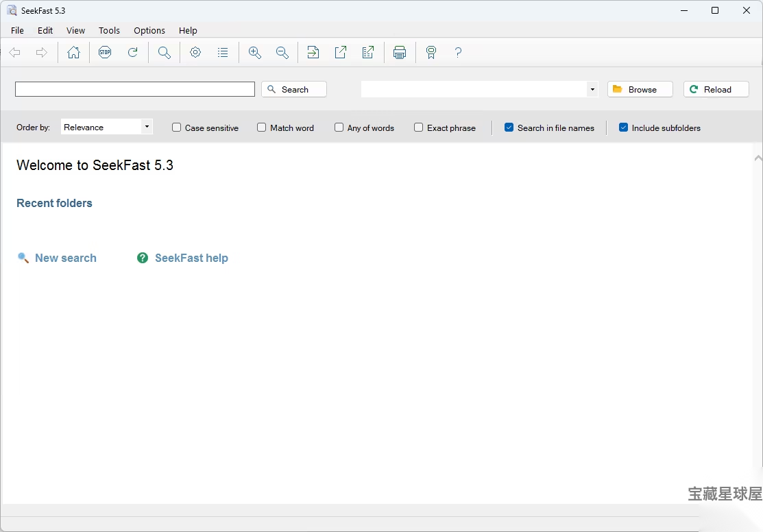Open help via question mark toolbar icon
Image resolution: width=763 pixels, height=532 pixels.
pyautogui.click(x=458, y=52)
